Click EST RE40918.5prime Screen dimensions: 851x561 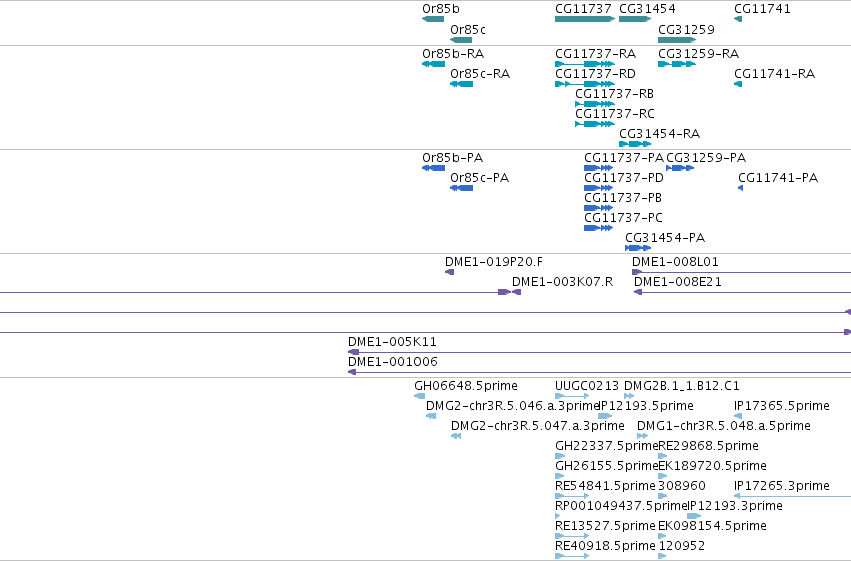point(572,556)
